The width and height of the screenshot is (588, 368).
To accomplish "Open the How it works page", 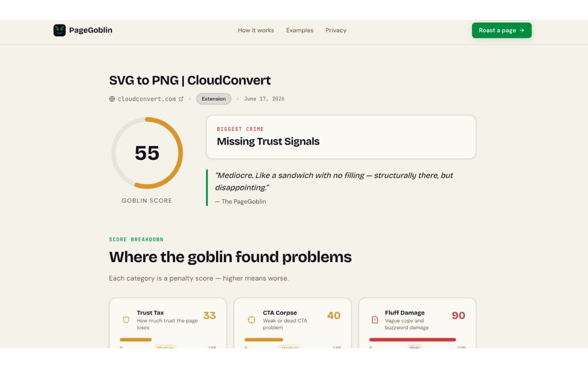I will coord(256,30).
